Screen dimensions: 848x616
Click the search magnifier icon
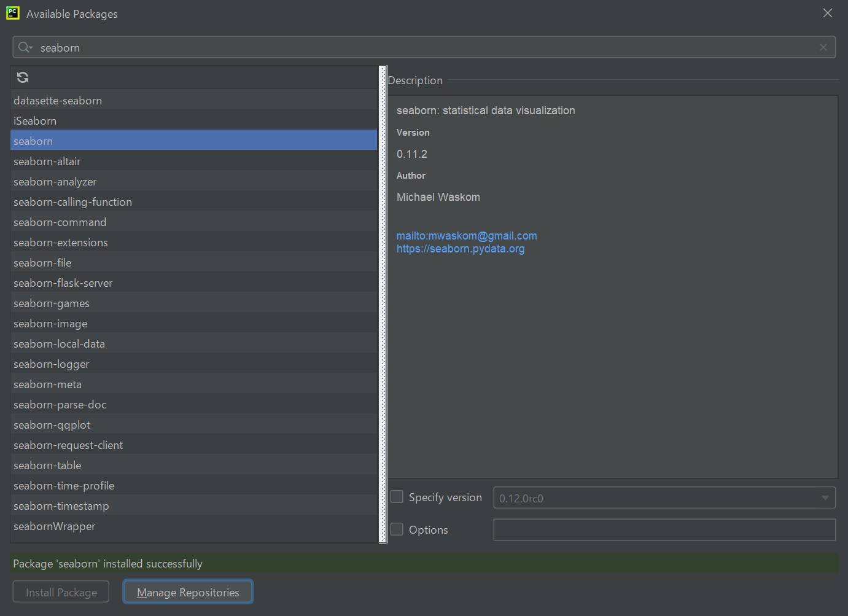pos(25,47)
